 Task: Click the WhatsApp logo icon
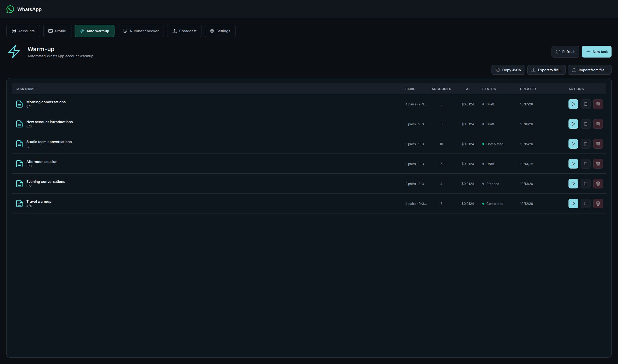pyautogui.click(x=10, y=9)
